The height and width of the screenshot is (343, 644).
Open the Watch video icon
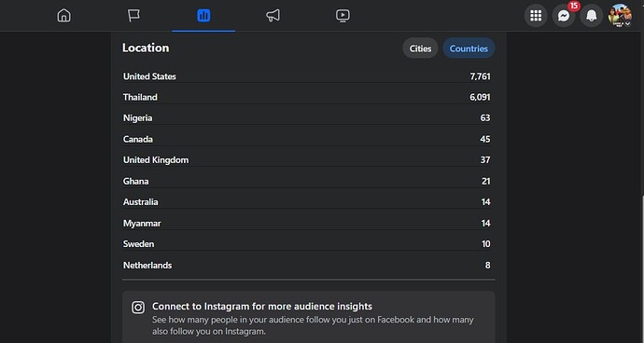coord(343,16)
